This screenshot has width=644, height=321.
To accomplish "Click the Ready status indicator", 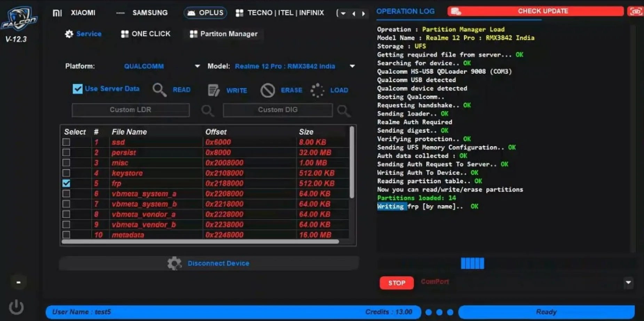I will (x=546, y=312).
